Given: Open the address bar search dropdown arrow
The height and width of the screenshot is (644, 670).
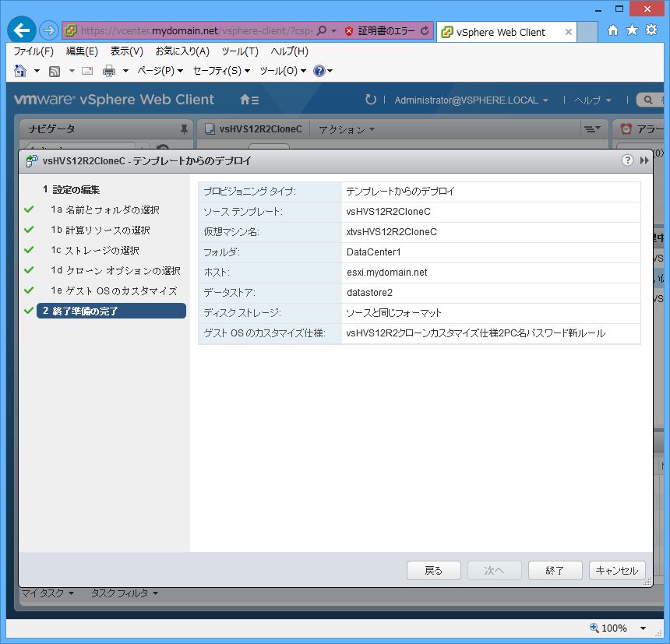Looking at the screenshot, I should pyautogui.click(x=333, y=31).
